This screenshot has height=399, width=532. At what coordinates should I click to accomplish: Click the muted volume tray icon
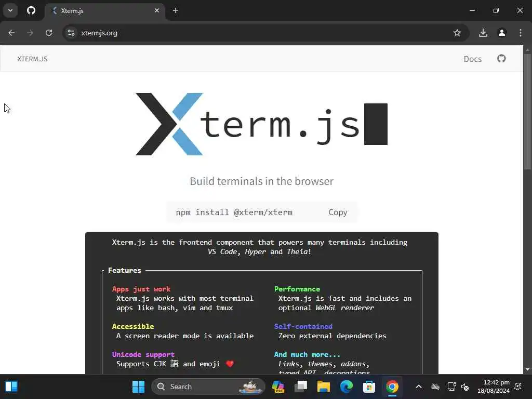(465, 387)
